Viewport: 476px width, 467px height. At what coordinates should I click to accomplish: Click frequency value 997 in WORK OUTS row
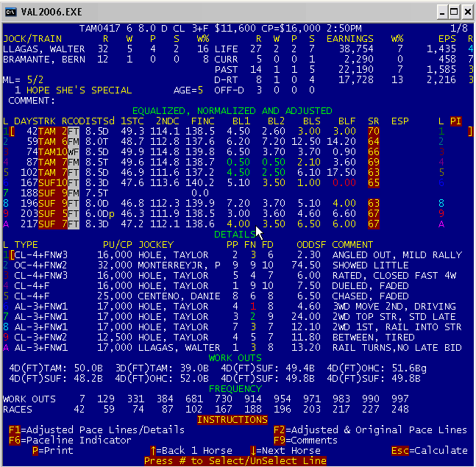point(400,399)
